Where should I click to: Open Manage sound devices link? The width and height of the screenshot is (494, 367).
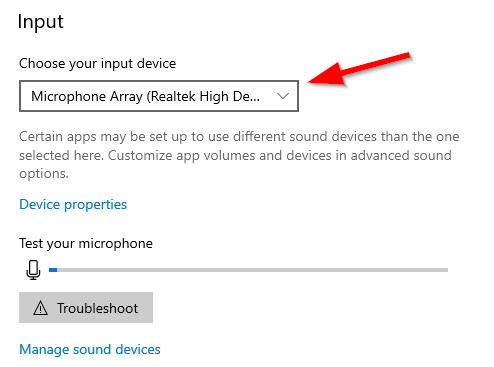click(x=90, y=349)
